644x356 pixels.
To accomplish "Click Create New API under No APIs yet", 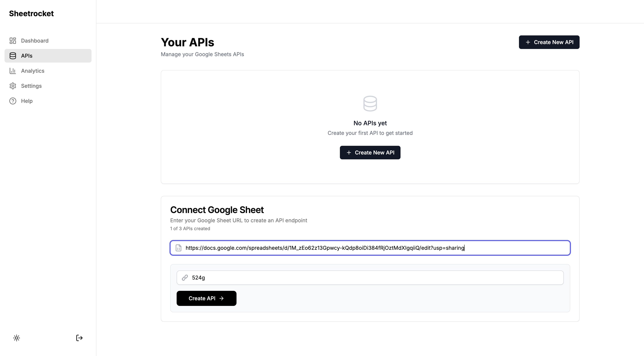I will click(370, 153).
